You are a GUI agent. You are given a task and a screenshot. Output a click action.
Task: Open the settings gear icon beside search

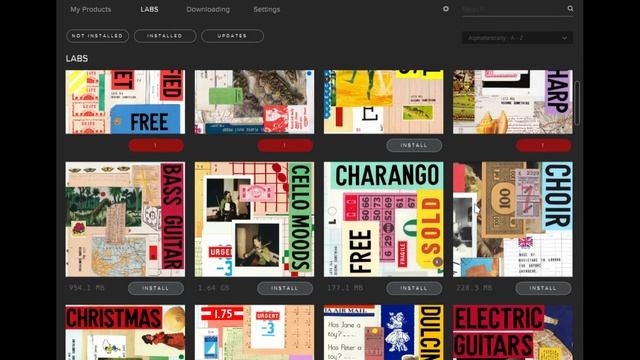(x=446, y=9)
